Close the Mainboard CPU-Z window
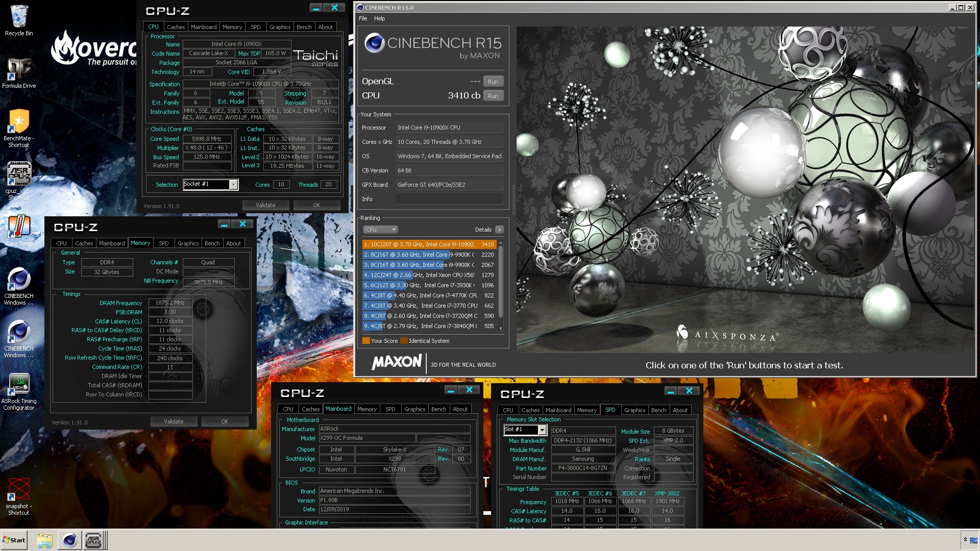 (469, 390)
